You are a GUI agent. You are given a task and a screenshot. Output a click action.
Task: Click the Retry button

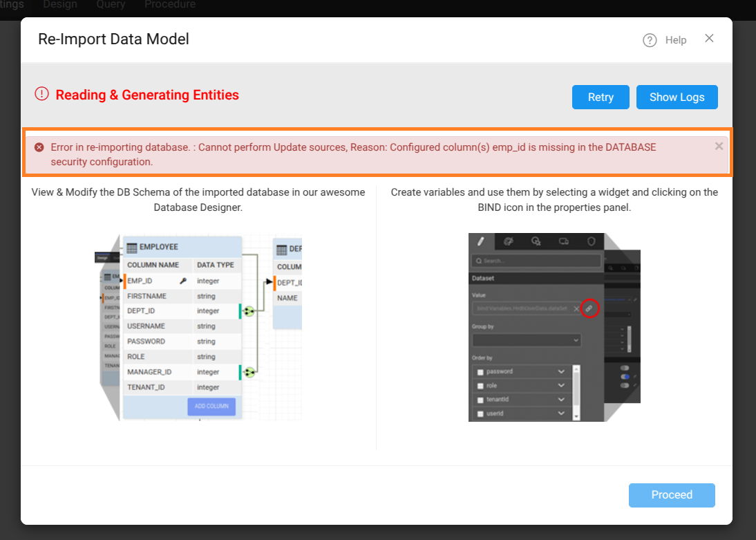click(600, 97)
